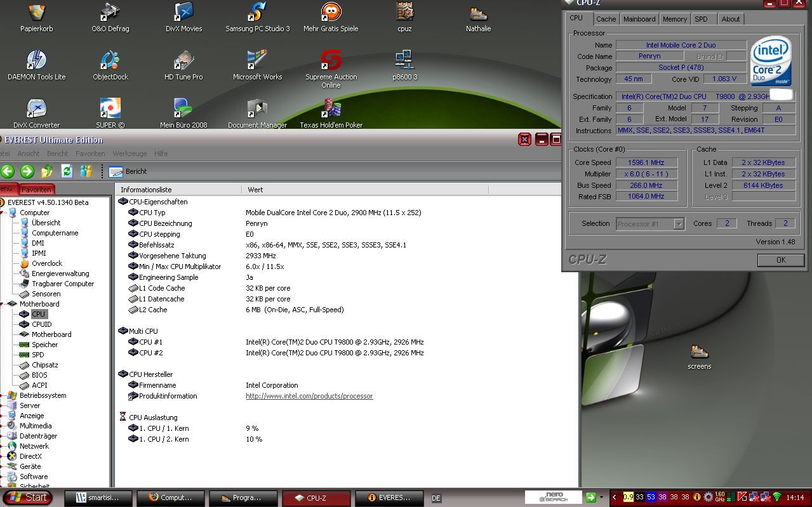The image size is (812, 507).
Task: Click EVEREST up-level folder icon
Action: (x=47, y=171)
